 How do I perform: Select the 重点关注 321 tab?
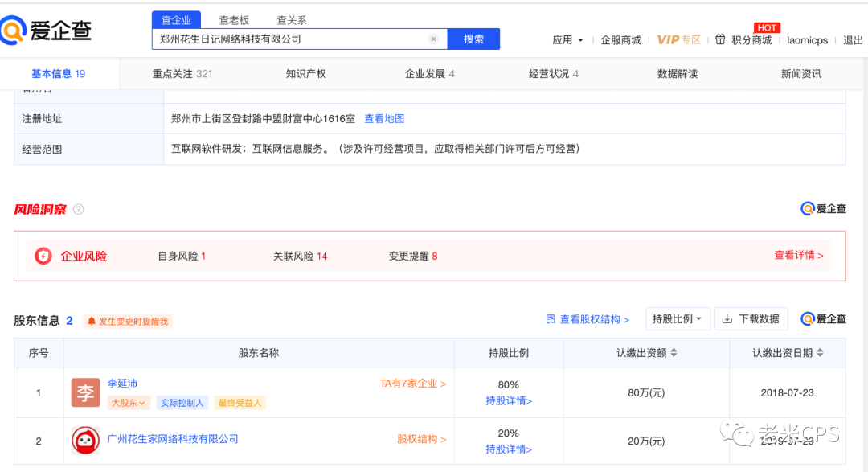[182, 74]
